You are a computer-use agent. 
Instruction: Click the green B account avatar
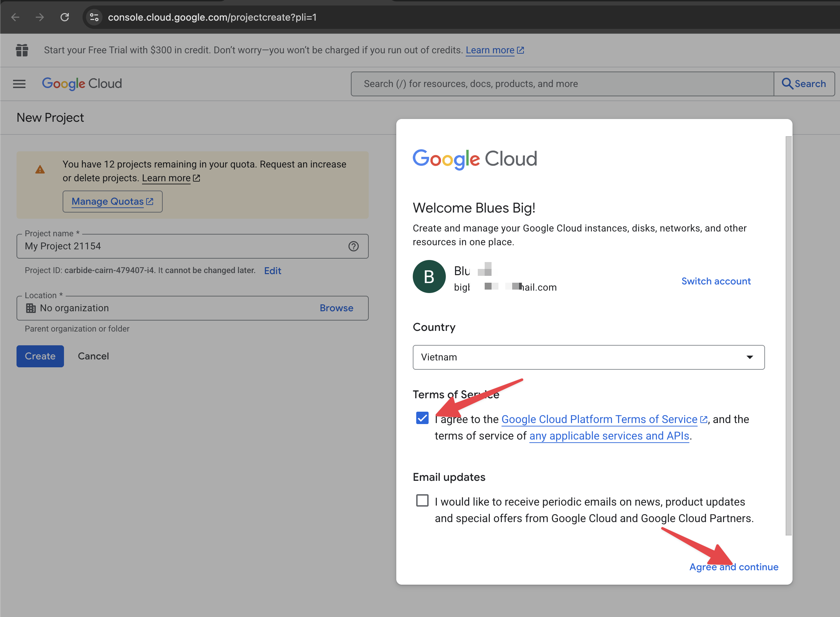point(429,277)
